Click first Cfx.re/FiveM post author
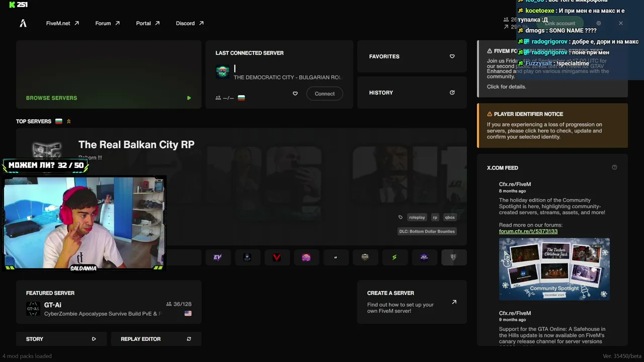Image resolution: width=644 pixels, height=362 pixels. tap(515, 184)
